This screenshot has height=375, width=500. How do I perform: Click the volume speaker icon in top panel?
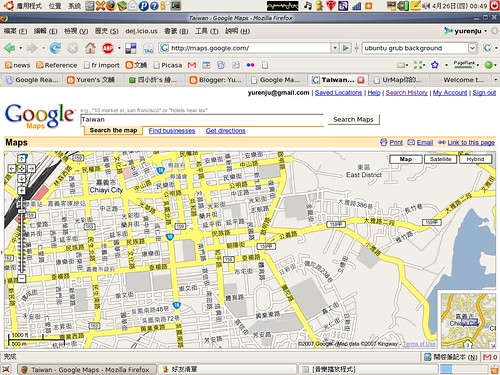click(426, 6)
